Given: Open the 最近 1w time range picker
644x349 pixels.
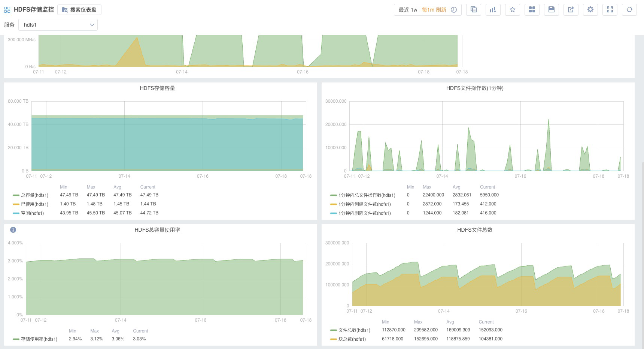Looking at the screenshot, I should point(408,10).
